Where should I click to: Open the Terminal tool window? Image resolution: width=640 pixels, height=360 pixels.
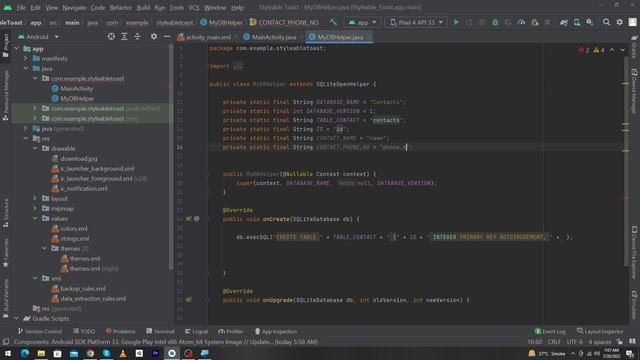click(160, 331)
